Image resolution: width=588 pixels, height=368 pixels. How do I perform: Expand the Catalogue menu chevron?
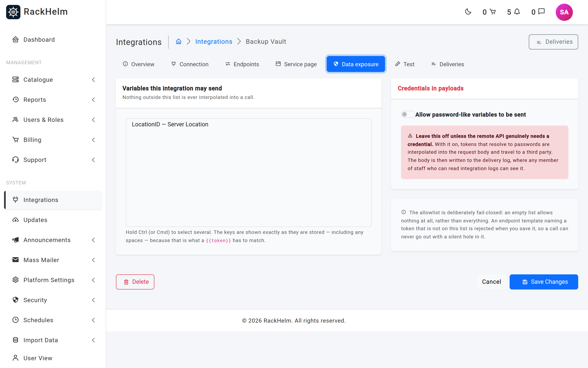click(93, 80)
